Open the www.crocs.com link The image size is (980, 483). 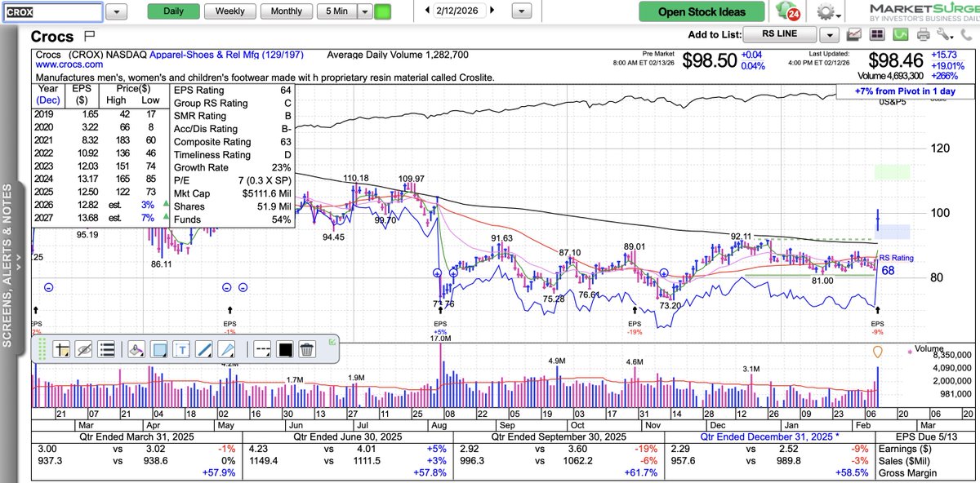coord(69,64)
